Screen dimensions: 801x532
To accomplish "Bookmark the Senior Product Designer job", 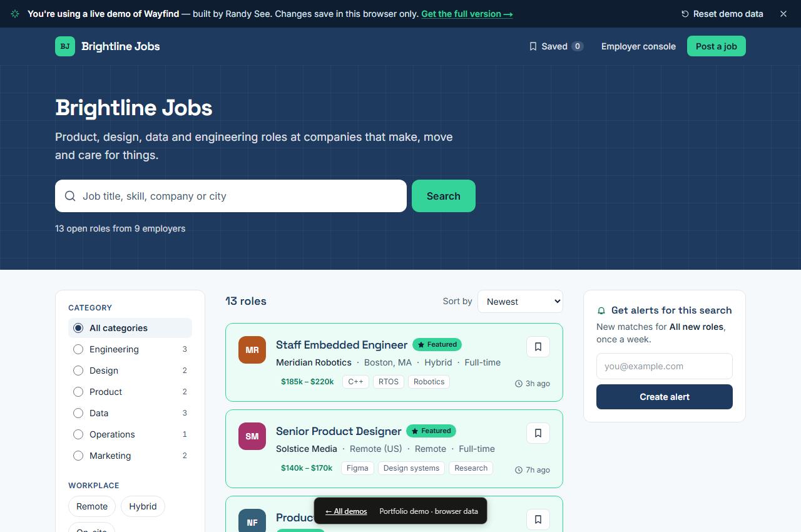I will pos(538,433).
